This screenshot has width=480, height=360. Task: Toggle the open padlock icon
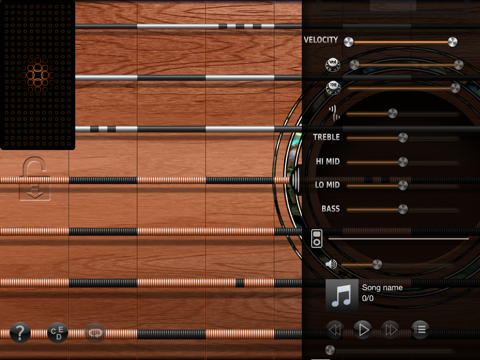[x=34, y=167]
